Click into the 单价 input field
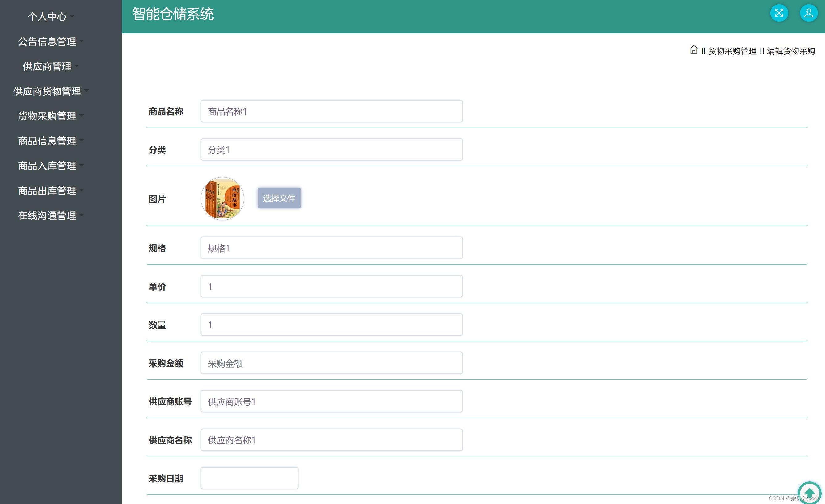825x504 pixels. point(331,287)
